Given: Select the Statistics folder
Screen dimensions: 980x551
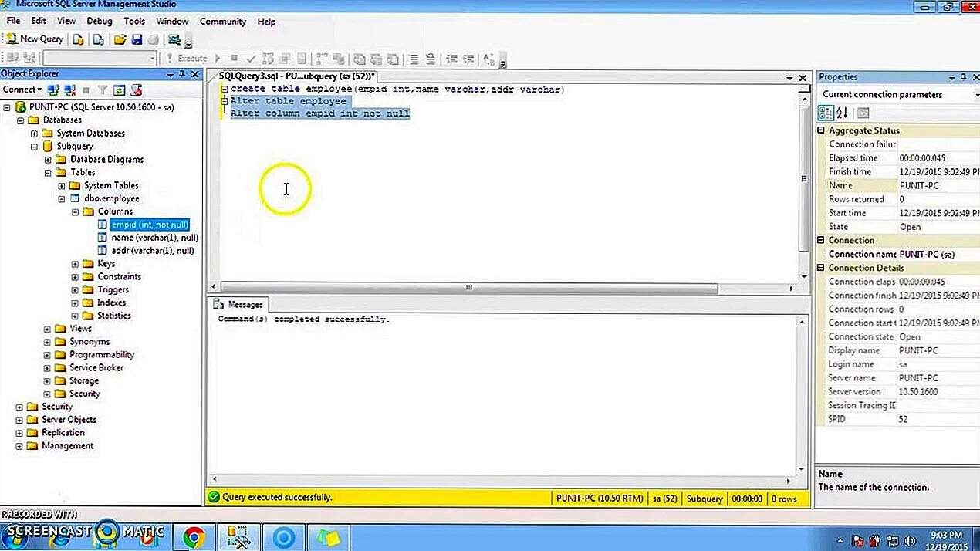Looking at the screenshot, I should coord(113,316).
